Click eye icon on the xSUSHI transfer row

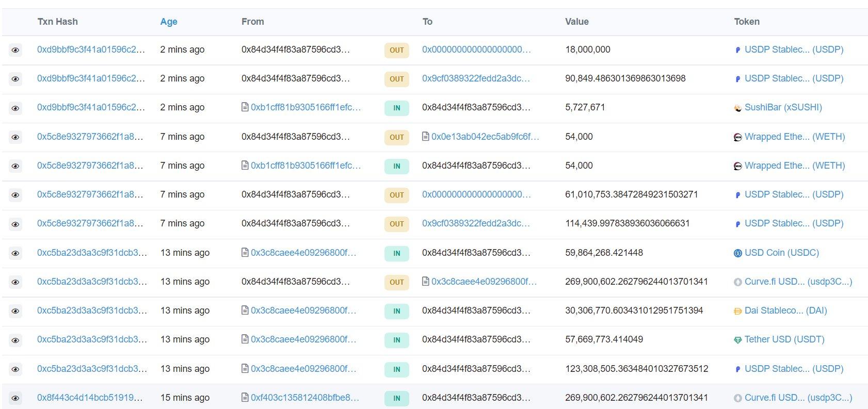(15, 108)
